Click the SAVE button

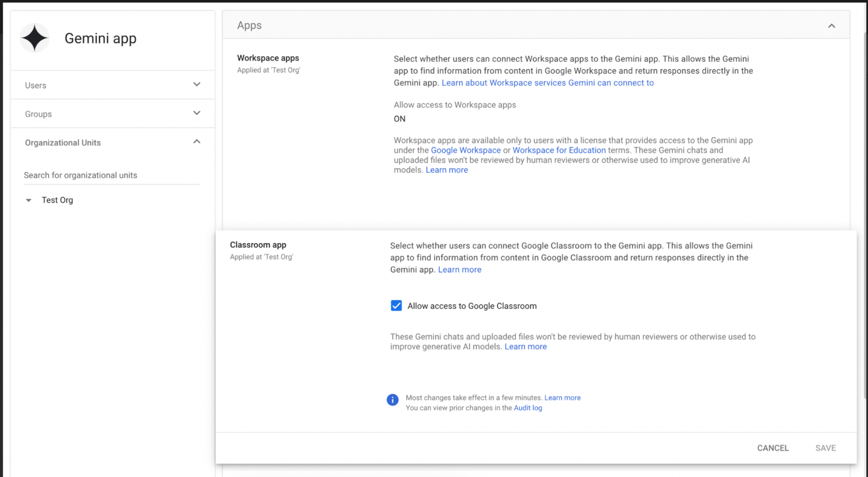click(x=826, y=448)
